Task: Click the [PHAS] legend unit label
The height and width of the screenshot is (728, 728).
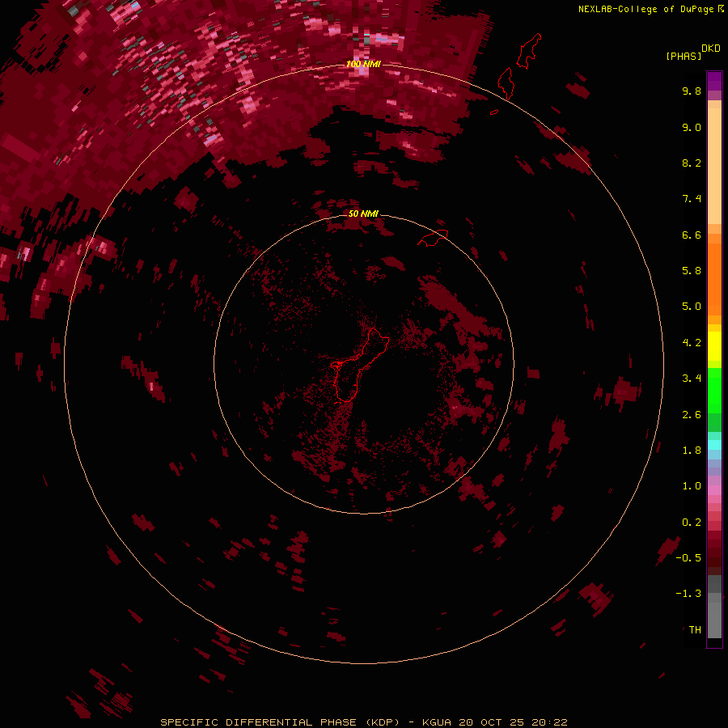Action: tap(684, 56)
